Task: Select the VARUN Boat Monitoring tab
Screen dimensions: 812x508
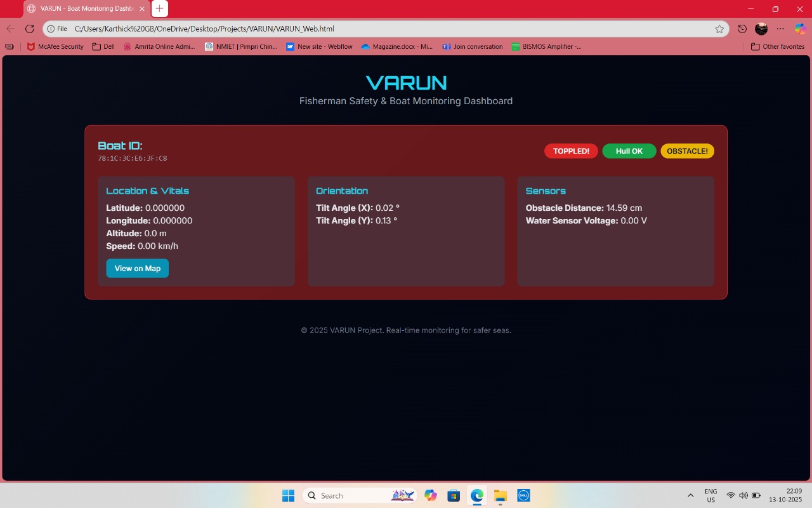Action: (82, 9)
